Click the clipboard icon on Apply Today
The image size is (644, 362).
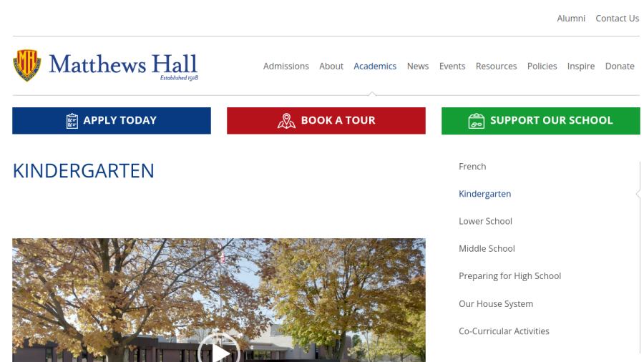tap(72, 121)
